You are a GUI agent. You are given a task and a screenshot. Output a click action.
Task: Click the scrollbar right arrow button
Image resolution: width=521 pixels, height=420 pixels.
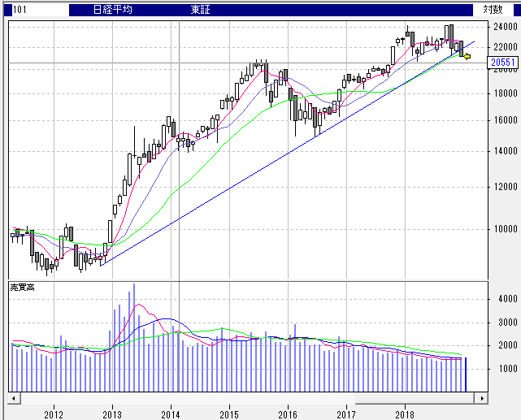coord(482,399)
